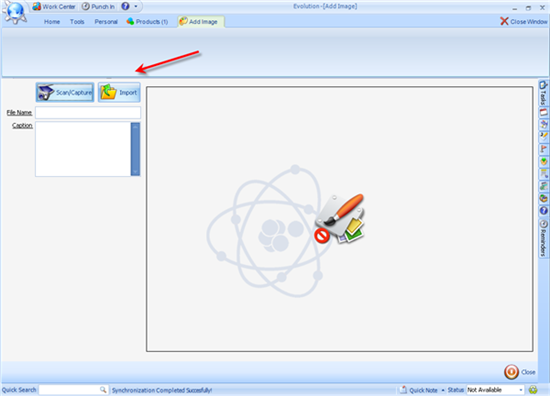Open the Status Not Available dropdown
The height and width of the screenshot is (396, 550).
pyautogui.click(x=495, y=390)
